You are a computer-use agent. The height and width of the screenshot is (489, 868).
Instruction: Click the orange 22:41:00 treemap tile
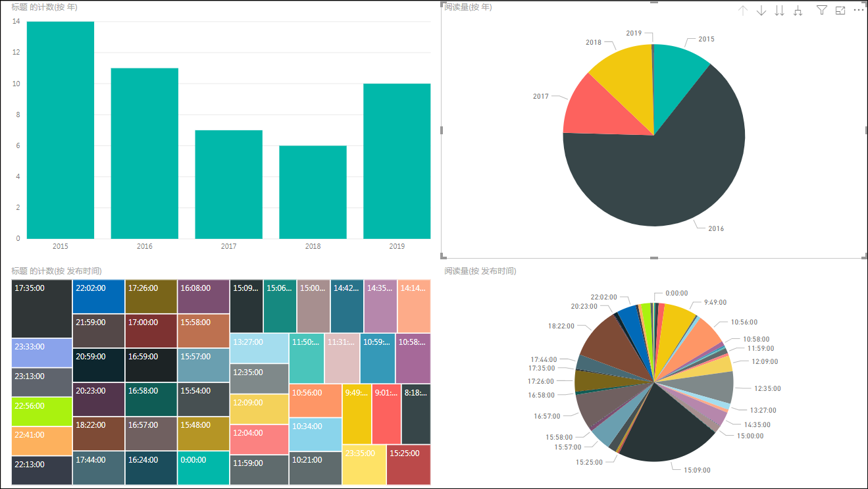click(42, 441)
